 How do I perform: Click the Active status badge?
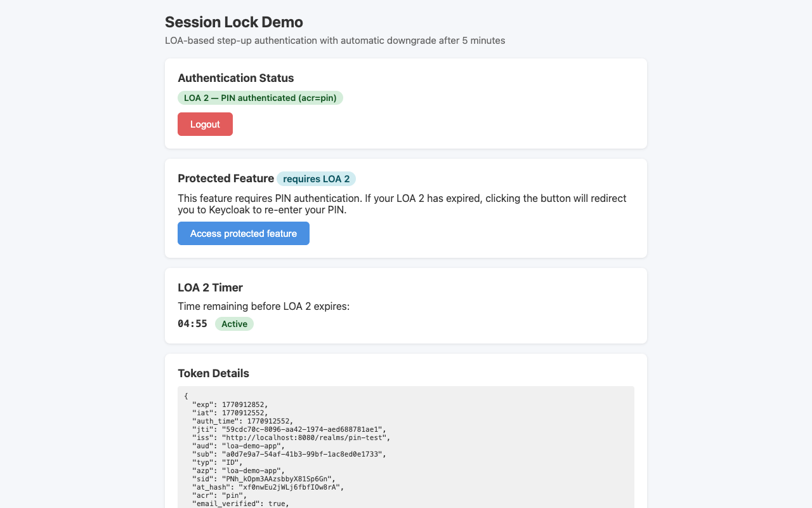(x=234, y=324)
